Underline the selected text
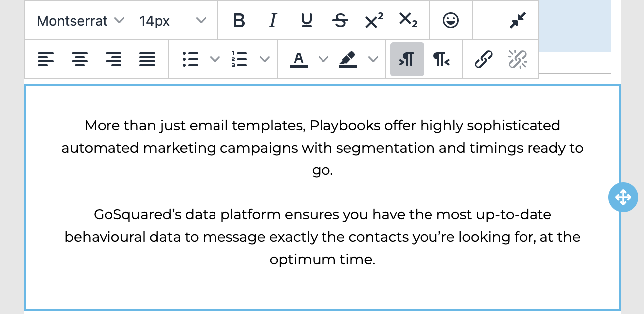The width and height of the screenshot is (644, 314). tap(307, 21)
